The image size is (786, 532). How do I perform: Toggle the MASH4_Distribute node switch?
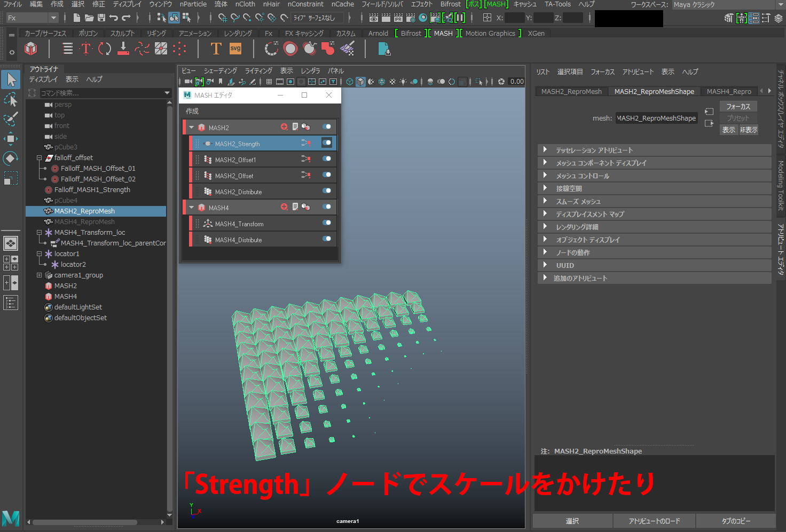pyautogui.click(x=327, y=239)
